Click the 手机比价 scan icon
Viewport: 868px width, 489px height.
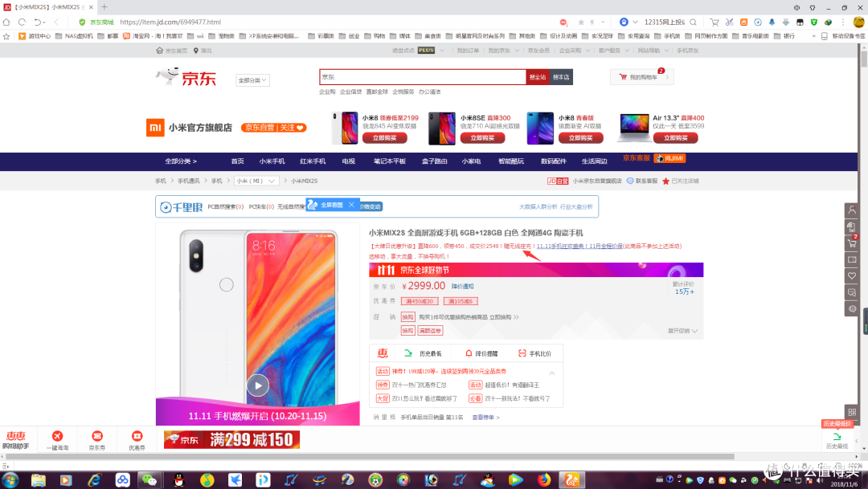522,353
